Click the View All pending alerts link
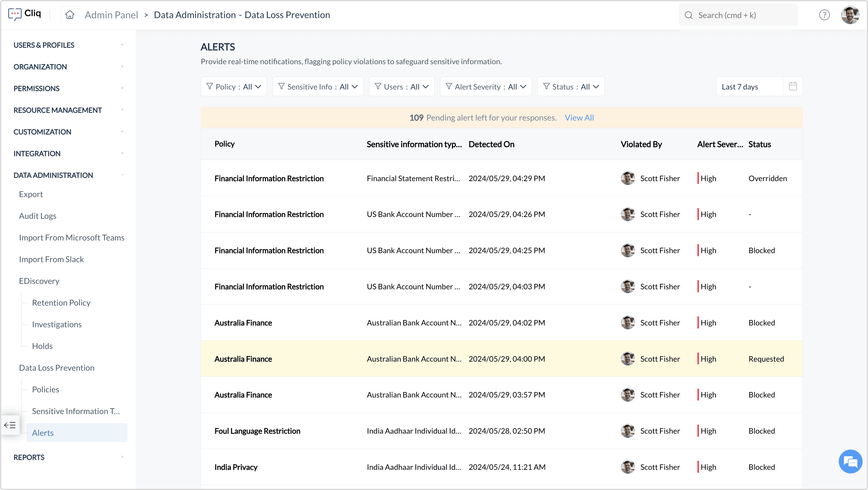868x490 pixels. pos(579,118)
